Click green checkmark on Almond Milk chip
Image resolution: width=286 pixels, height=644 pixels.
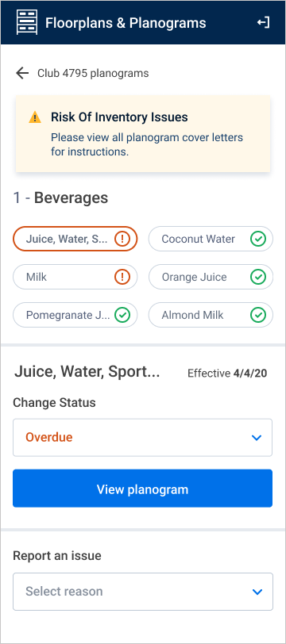pos(258,315)
